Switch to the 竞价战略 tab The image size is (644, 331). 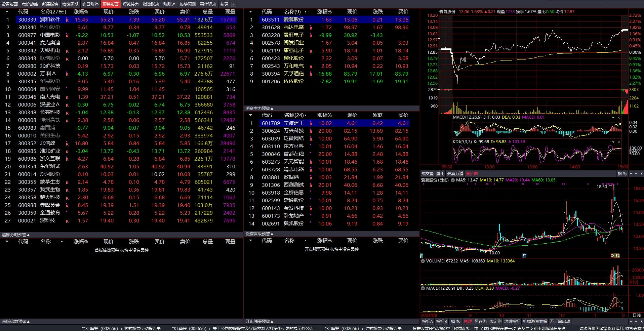(30, 4)
